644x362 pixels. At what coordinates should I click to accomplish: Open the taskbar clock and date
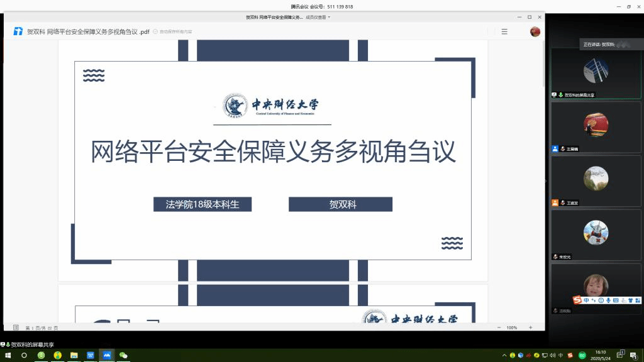(x=601, y=355)
